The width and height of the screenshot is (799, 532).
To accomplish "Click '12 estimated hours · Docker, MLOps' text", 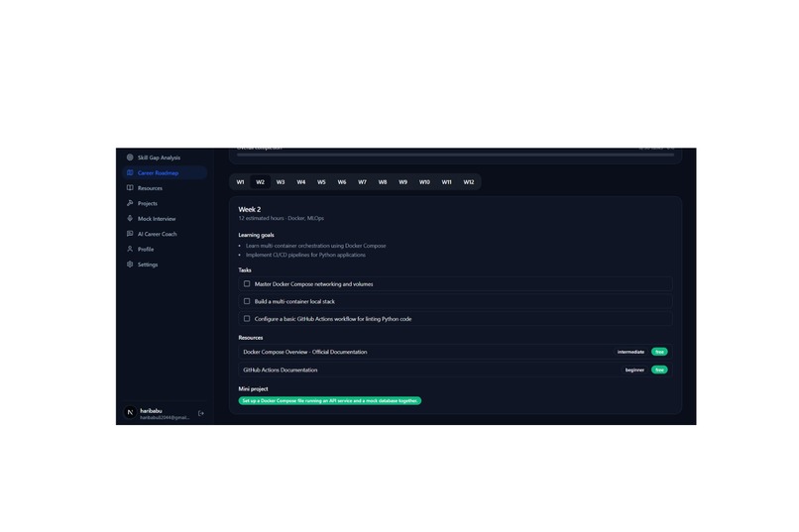I will (282, 218).
